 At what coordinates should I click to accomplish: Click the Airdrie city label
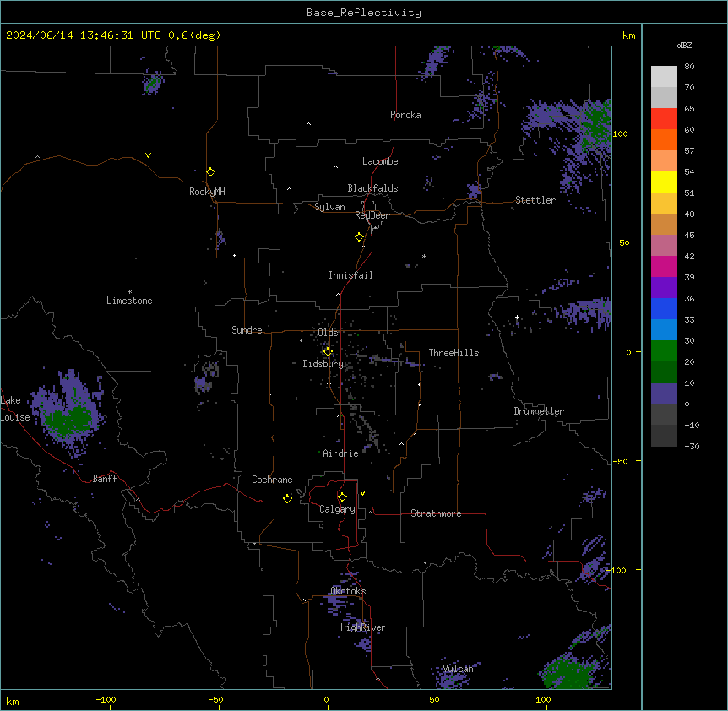(340, 453)
